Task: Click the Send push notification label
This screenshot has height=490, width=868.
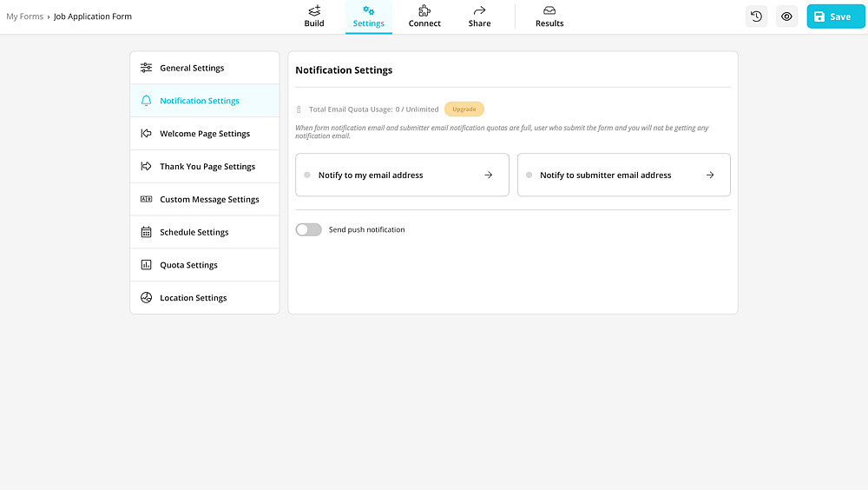Action: 366,229
